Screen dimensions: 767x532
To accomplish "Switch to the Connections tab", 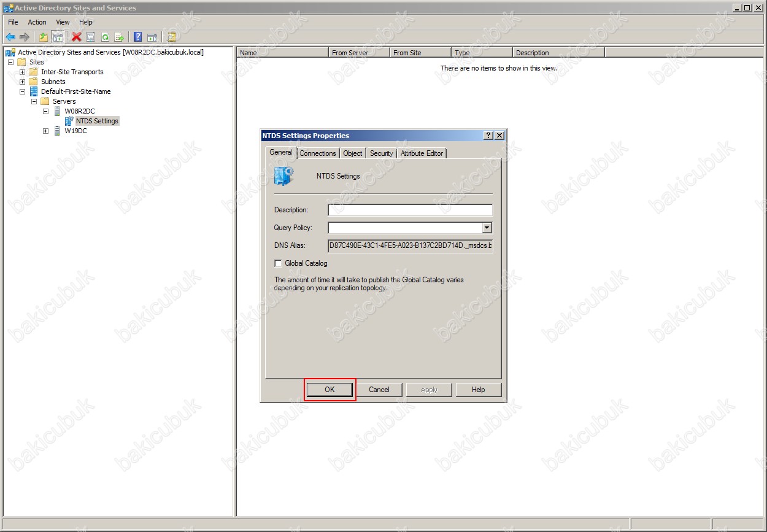I will tap(318, 153).
